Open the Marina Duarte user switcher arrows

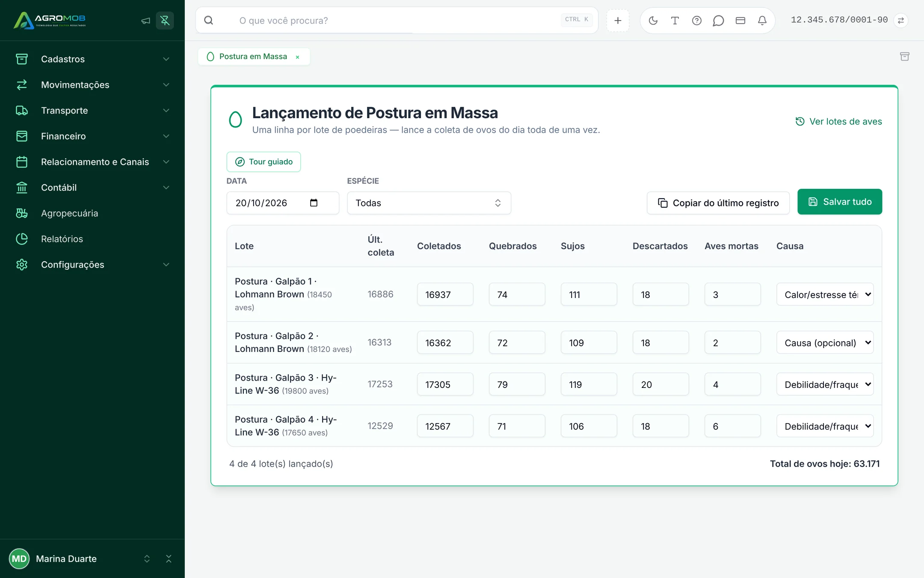(147, 559)
